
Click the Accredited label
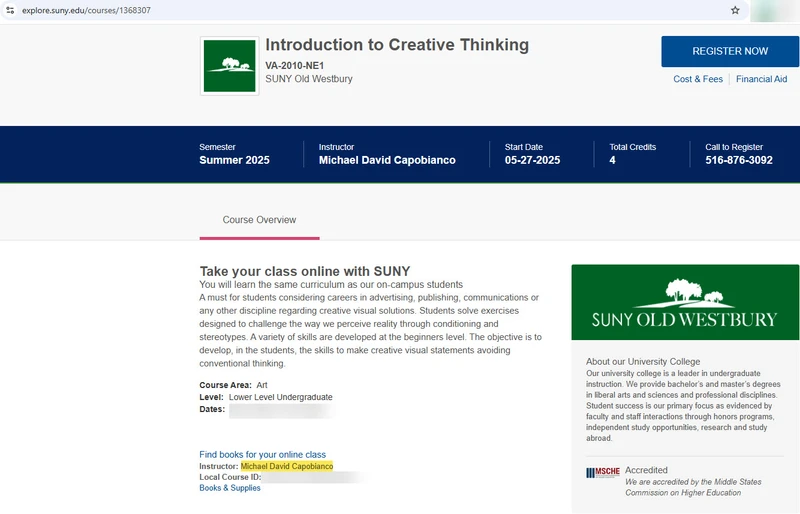click(646, 470)
